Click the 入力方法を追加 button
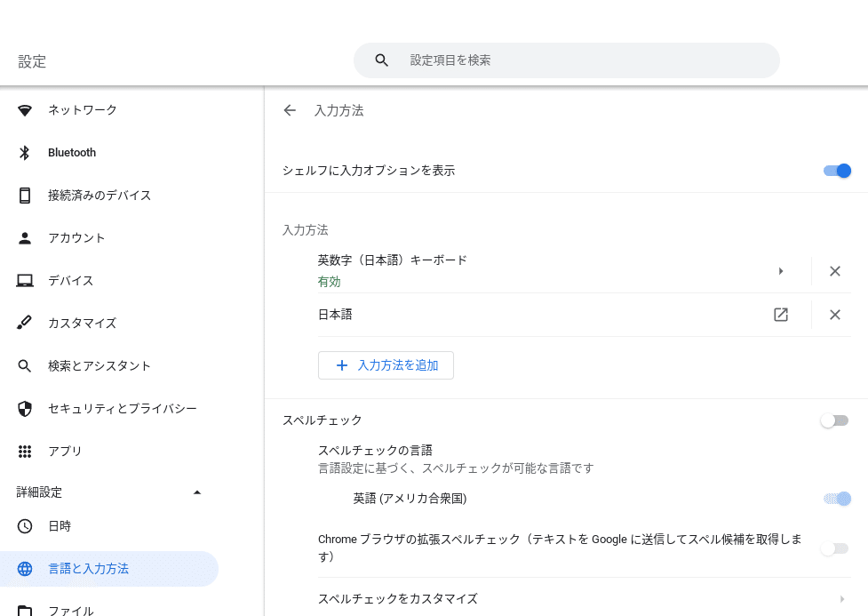Image resolution: width=868 pixels, height=616 pixels. (x=386, y=365)
